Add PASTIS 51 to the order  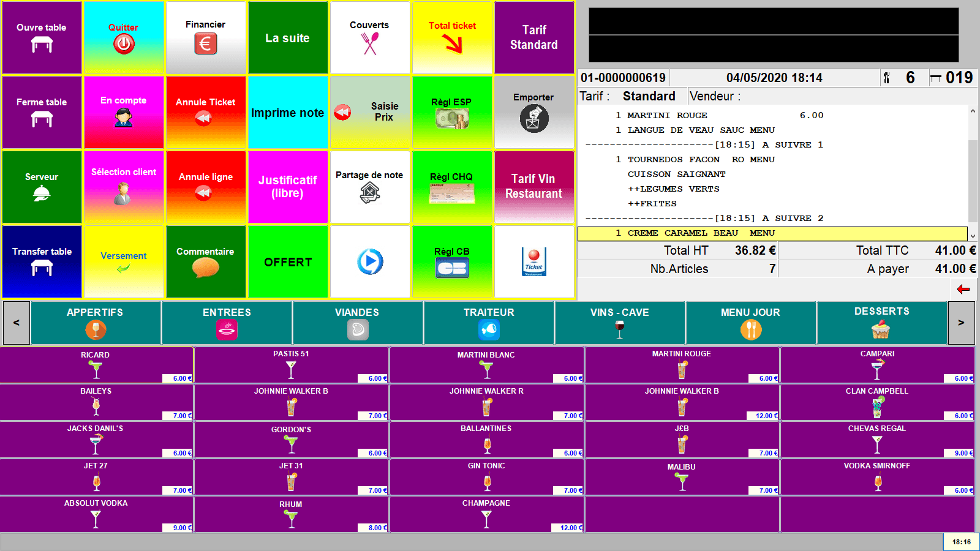292,365
